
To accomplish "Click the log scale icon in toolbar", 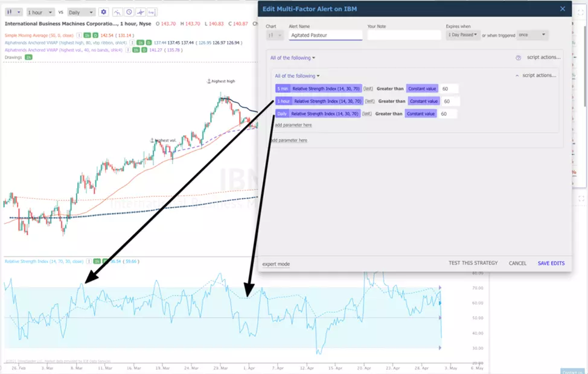I will coord(151,12).
